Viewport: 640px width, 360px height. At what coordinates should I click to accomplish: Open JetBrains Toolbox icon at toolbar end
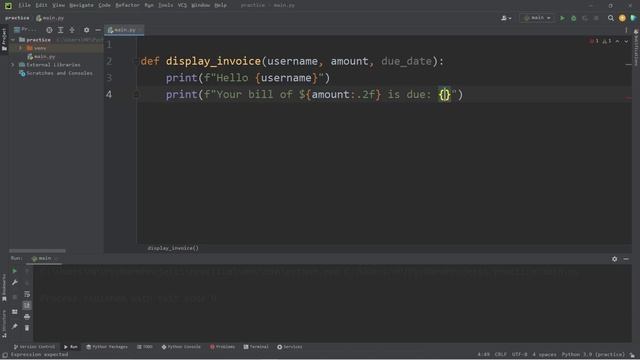click(633, 18)
